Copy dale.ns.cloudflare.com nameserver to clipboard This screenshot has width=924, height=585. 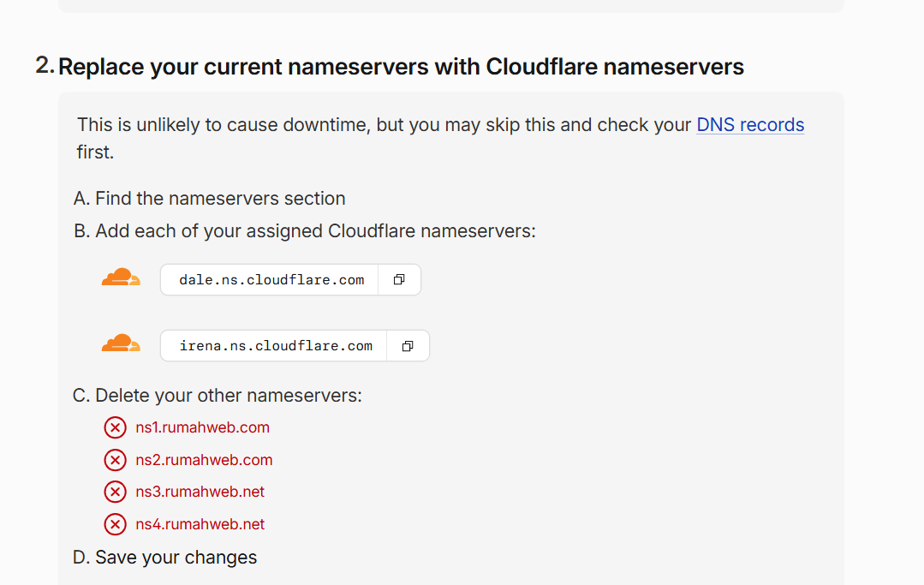pos(399,280)
